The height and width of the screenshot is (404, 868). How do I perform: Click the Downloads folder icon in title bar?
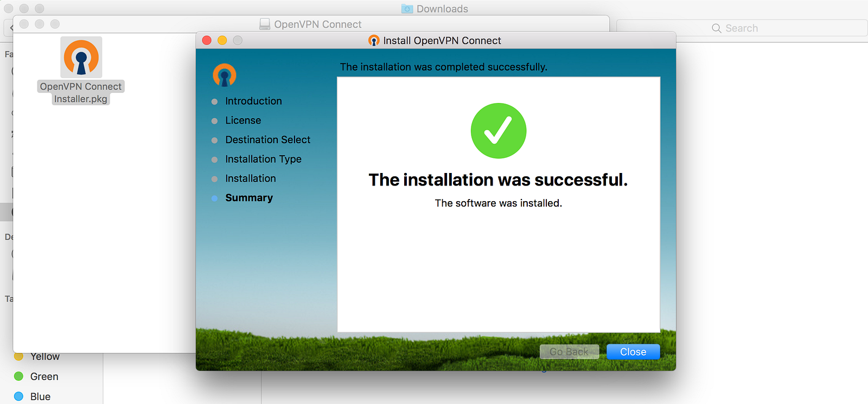[407, 9]
